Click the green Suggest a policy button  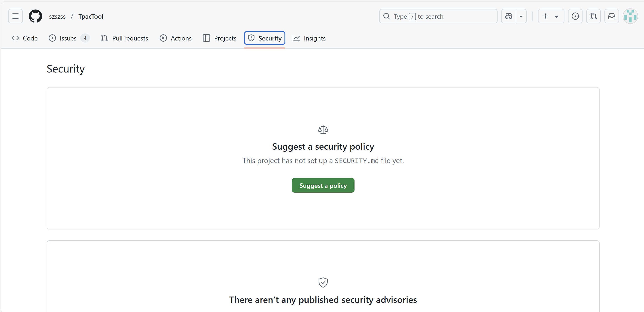pos(323,186)
